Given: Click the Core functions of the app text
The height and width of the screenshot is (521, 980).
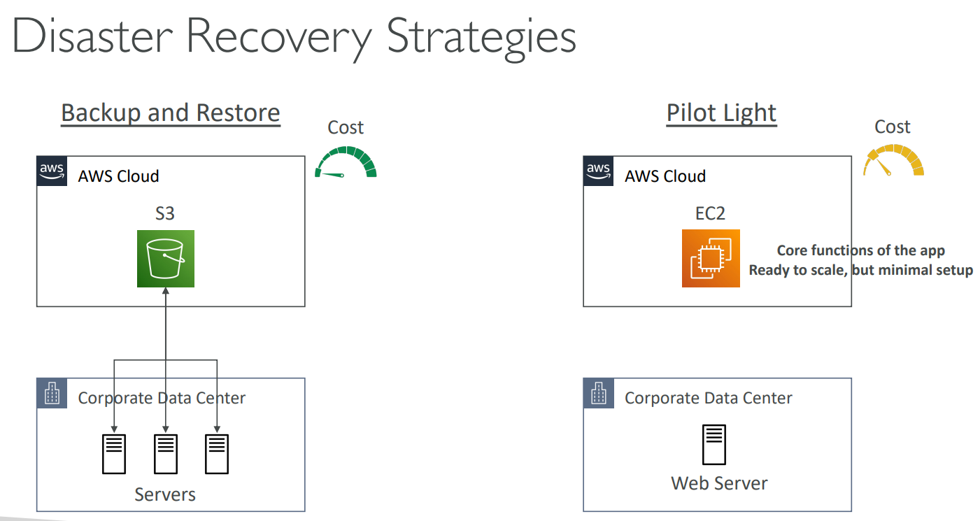Looking at the screenshot, I should coord(860,251).
